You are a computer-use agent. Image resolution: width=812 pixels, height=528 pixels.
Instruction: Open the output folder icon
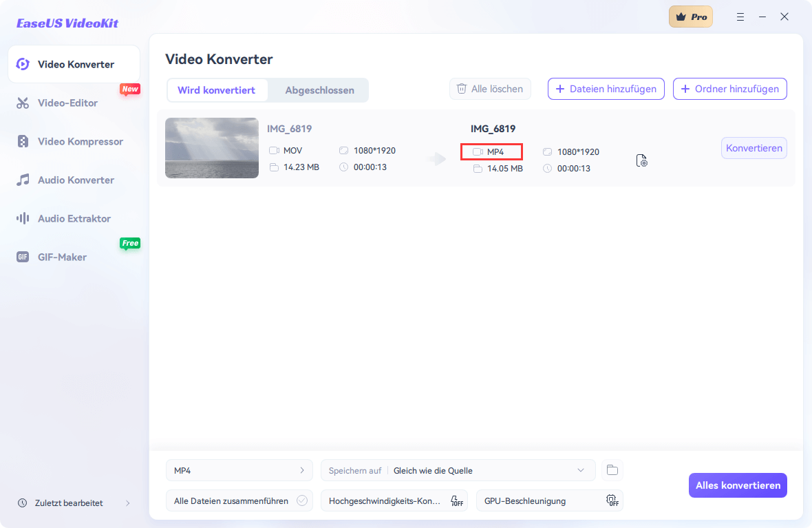(x=612, y=470)
